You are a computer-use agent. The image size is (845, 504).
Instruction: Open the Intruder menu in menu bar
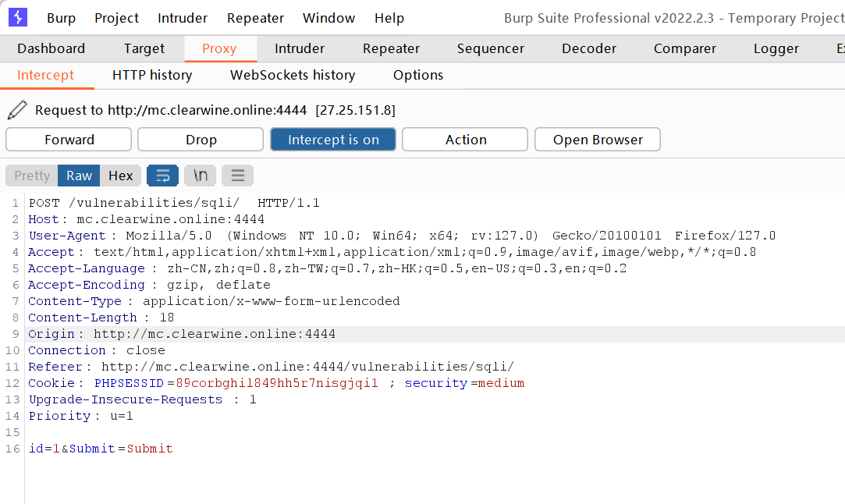(x=182, y=18)
